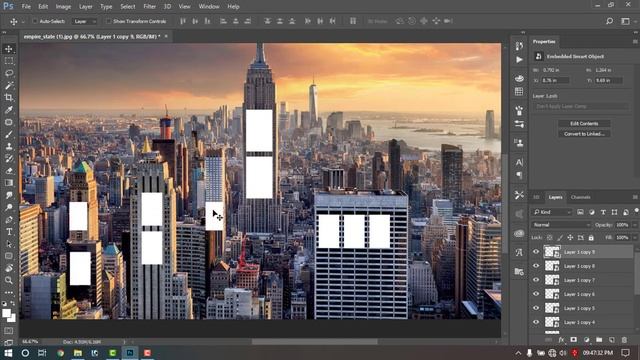Delete layer with the trash icon
The image size is (640, 360).
click(x=624, y=340)
